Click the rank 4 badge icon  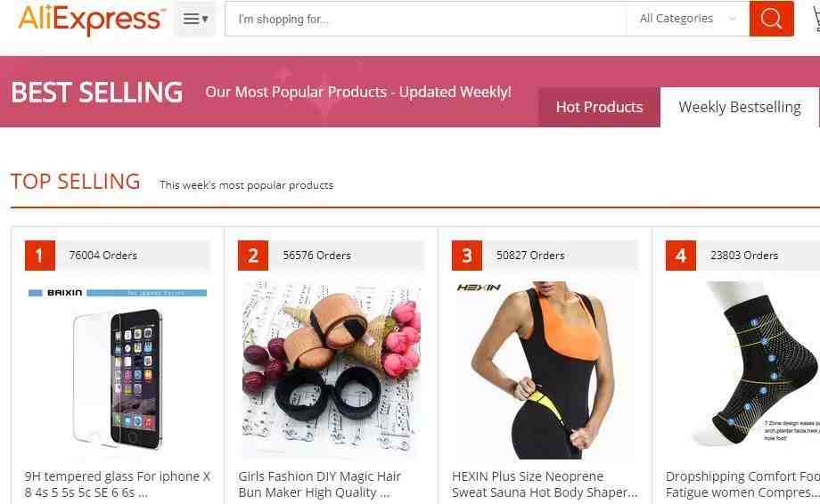click(x=681, y=256)
